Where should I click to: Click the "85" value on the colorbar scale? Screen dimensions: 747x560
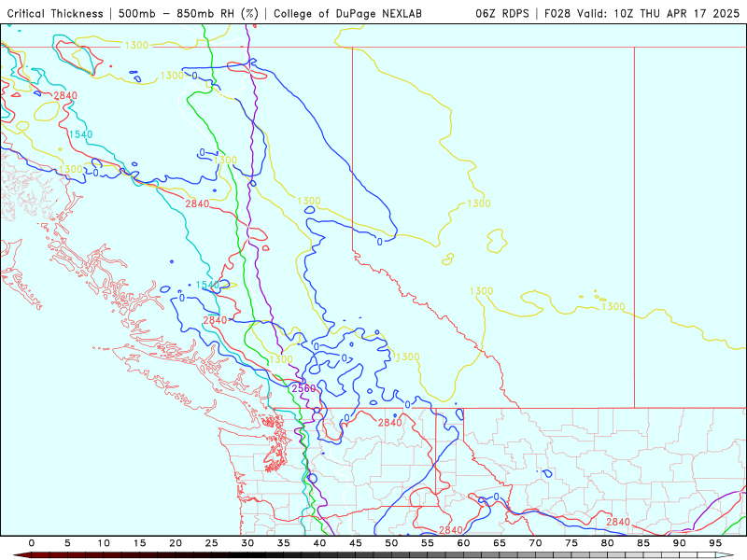point(643,543)
